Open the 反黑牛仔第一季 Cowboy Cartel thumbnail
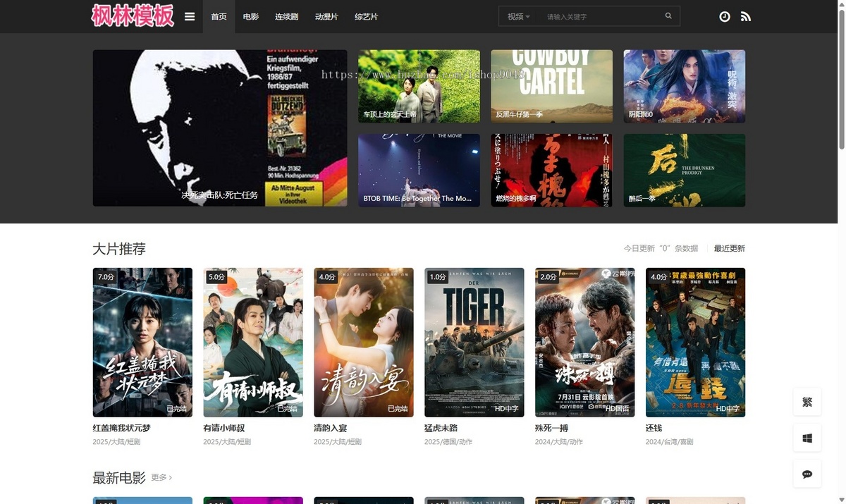Image resolution: width=846 pixels, height=504 pixels. coord(551,86)
